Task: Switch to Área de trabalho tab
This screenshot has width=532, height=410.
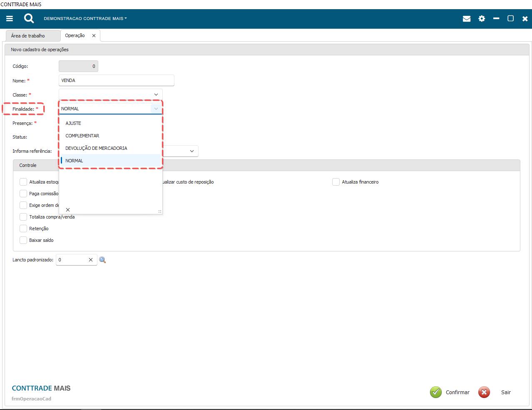Action: pyautogui.click(x=28, y=36)
